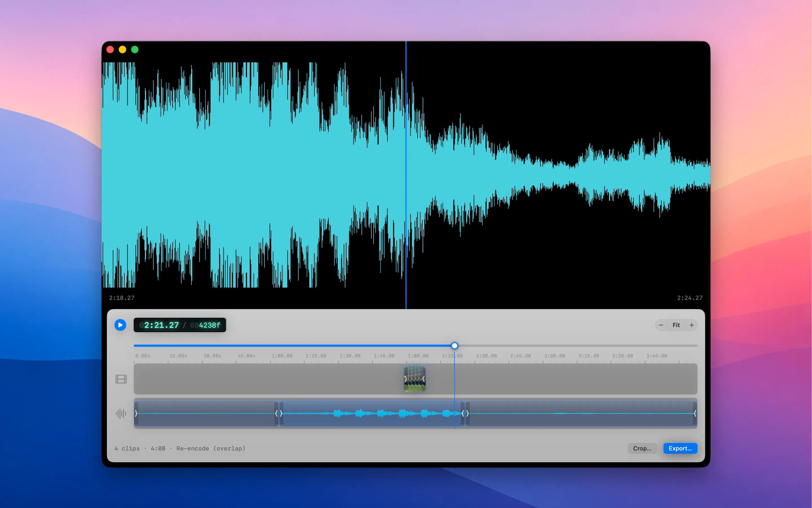
Task: Open the Crop dialog
Action: 642,448
